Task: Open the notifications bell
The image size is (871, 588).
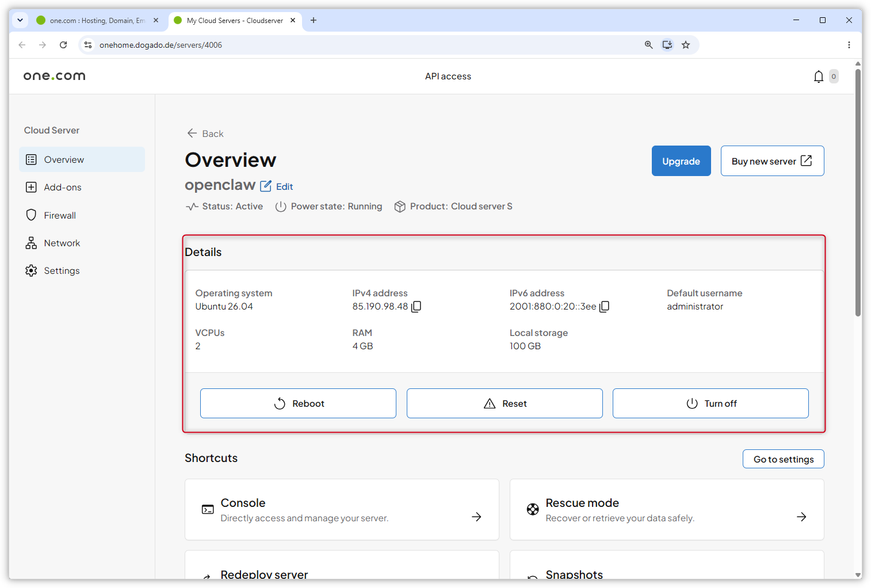Action: [819, 77]
